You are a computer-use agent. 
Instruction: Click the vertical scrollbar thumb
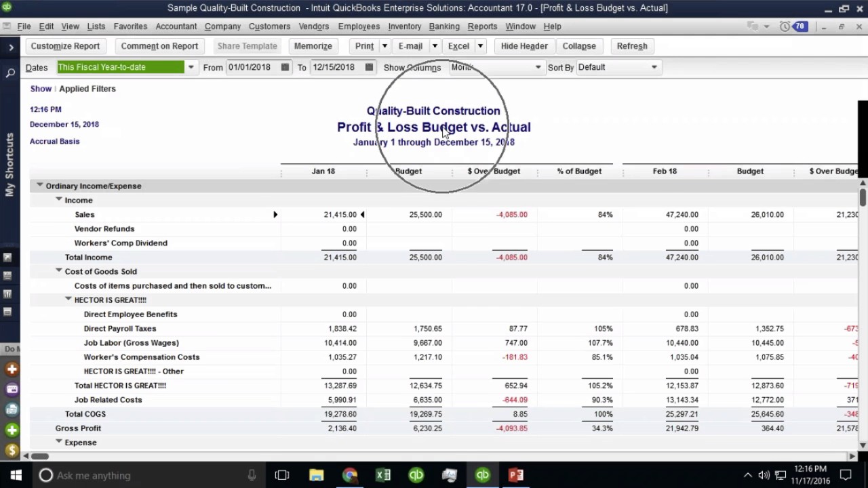pos(863,197)
